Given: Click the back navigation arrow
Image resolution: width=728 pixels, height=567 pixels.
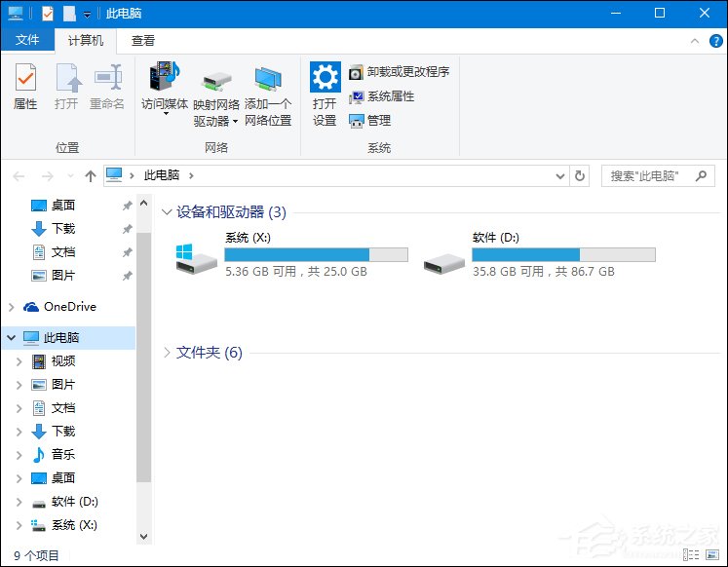Looking at the screenshot, I should click(x=19, y=176).
